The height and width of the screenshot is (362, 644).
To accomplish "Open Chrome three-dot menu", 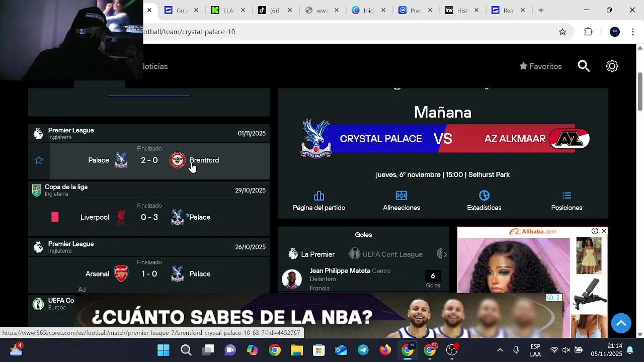I will pyautogui.click(x=633, y=32).
